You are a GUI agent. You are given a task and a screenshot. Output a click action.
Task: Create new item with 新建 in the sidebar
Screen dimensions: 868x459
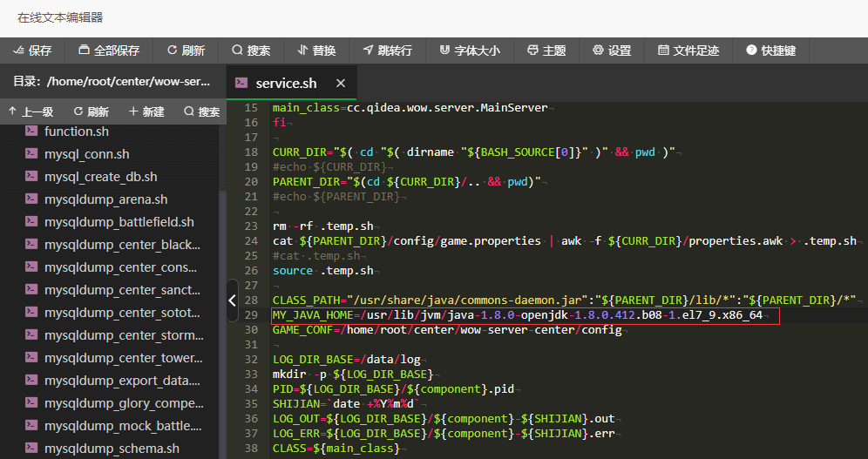tap(146, 111)
